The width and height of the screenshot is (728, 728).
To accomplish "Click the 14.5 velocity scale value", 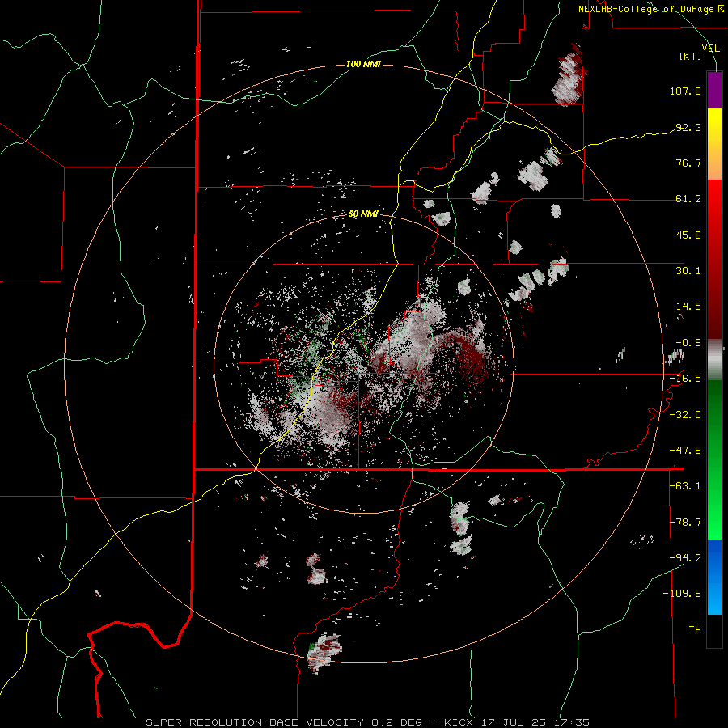I will (x=688, y=307).
